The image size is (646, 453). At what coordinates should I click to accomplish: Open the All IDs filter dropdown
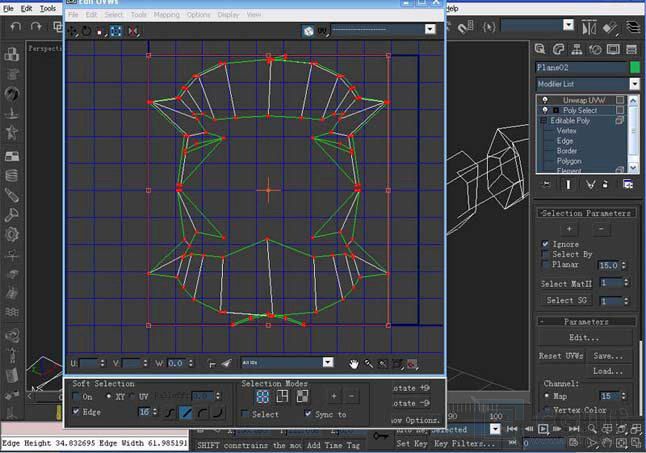[x=328, y=362]
